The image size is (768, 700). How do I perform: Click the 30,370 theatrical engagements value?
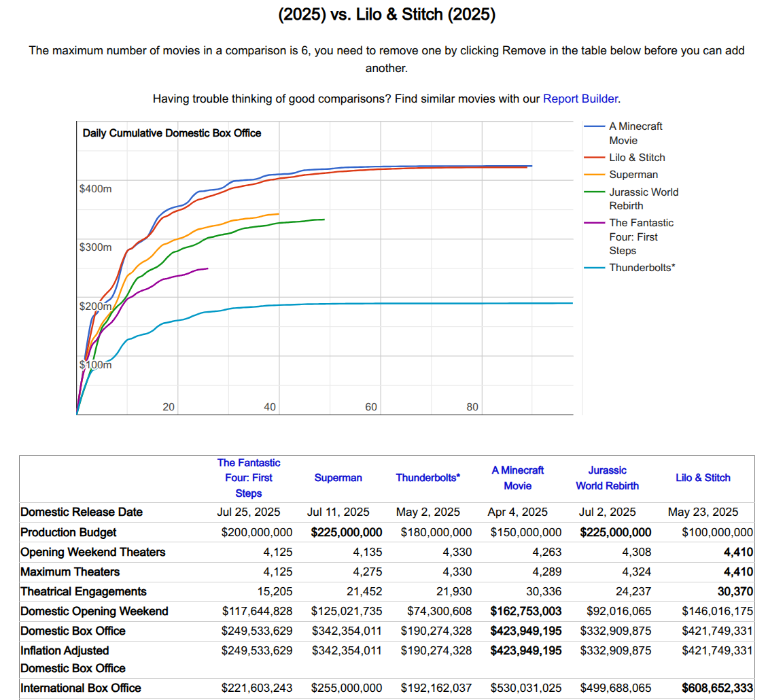[x=735, y=592]
